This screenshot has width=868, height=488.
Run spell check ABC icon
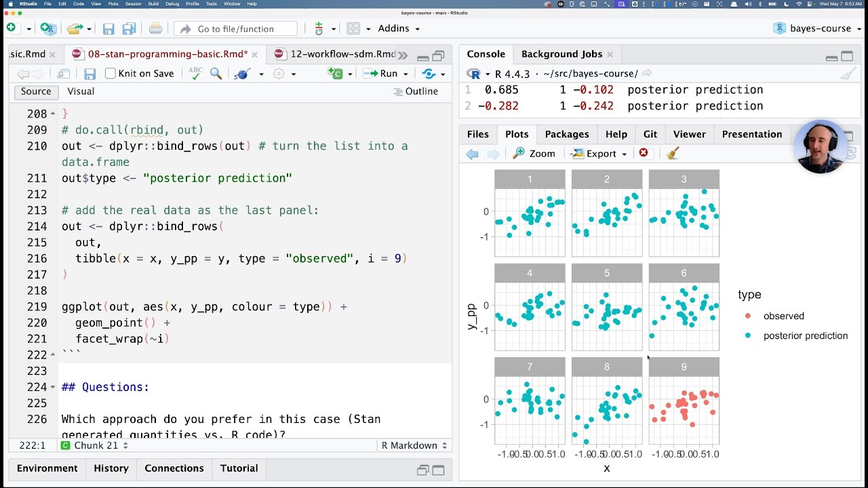pos(195,73)
